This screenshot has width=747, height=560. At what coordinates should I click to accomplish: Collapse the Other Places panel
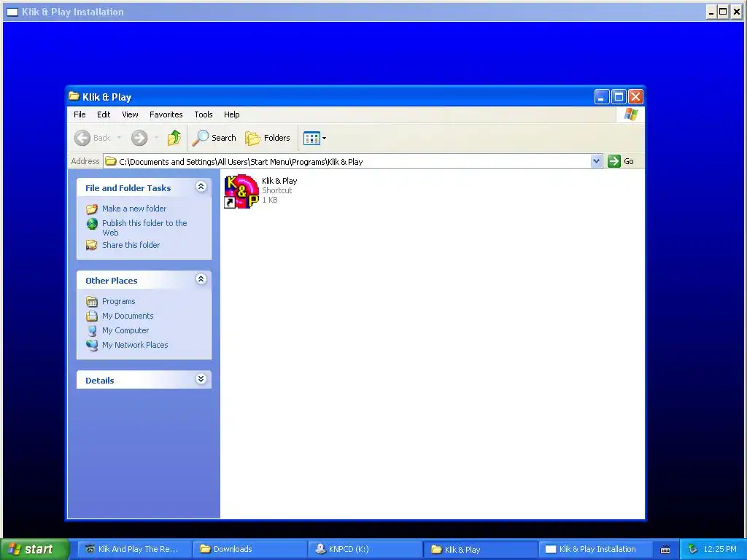(x=201, y=279)
